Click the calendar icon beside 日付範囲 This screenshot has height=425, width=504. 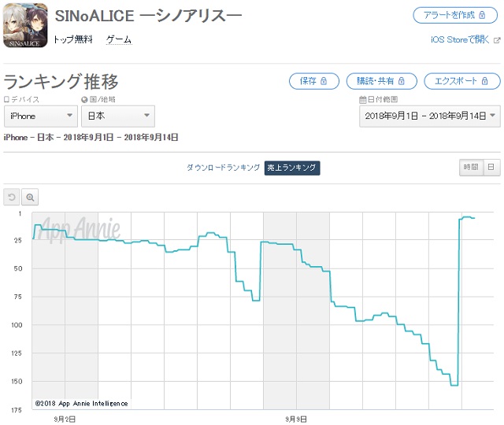click(362, 100)
